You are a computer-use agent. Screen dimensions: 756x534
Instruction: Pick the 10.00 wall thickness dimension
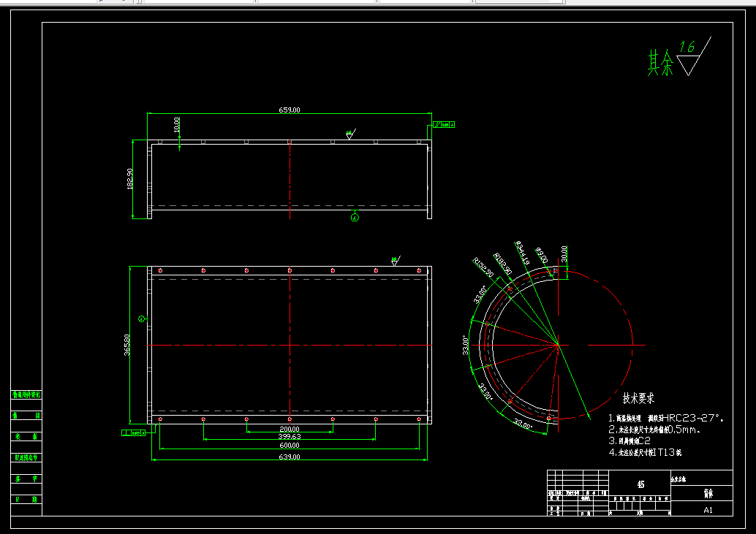tap(176, 124)
